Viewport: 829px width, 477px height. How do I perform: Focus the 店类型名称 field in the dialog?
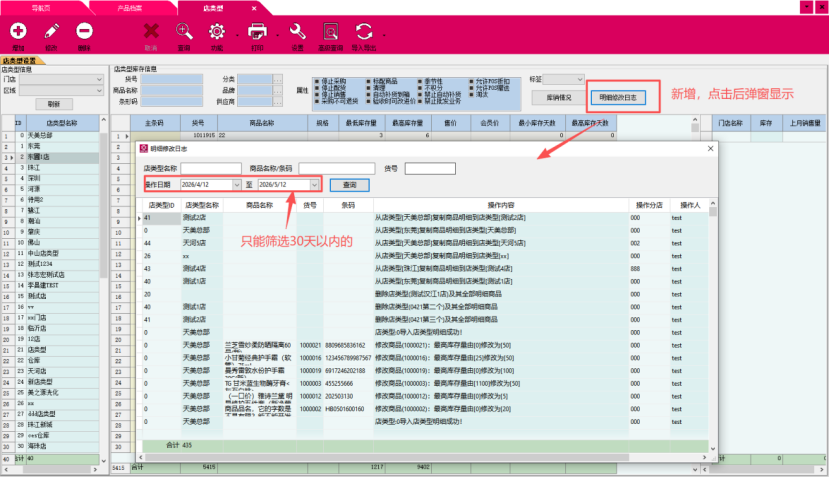[x=211, y=169]
